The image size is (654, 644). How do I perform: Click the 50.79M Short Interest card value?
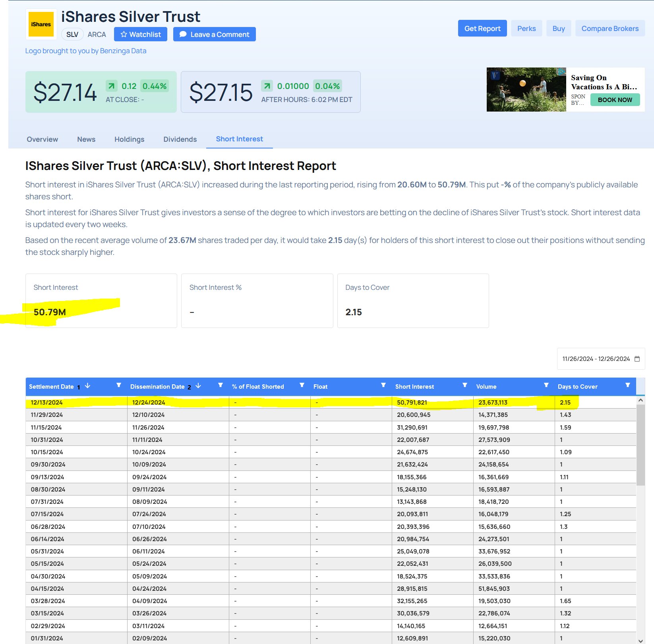[50, 312]
